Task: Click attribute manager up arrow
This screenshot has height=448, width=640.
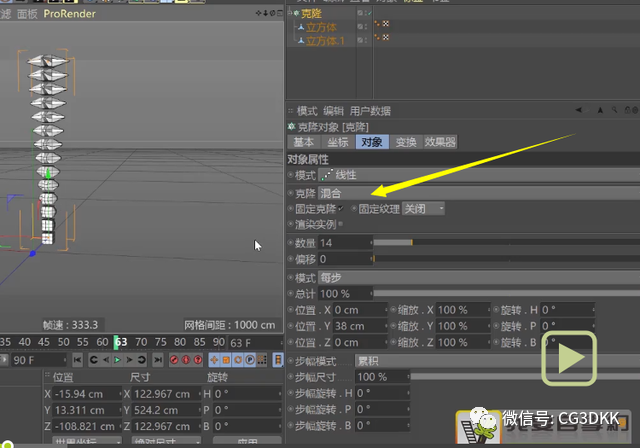Action: pyautogui.click(x=600, y=110)
